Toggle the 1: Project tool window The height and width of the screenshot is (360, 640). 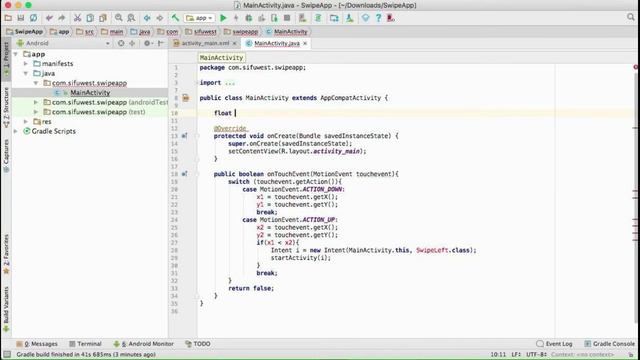(6, 58)
